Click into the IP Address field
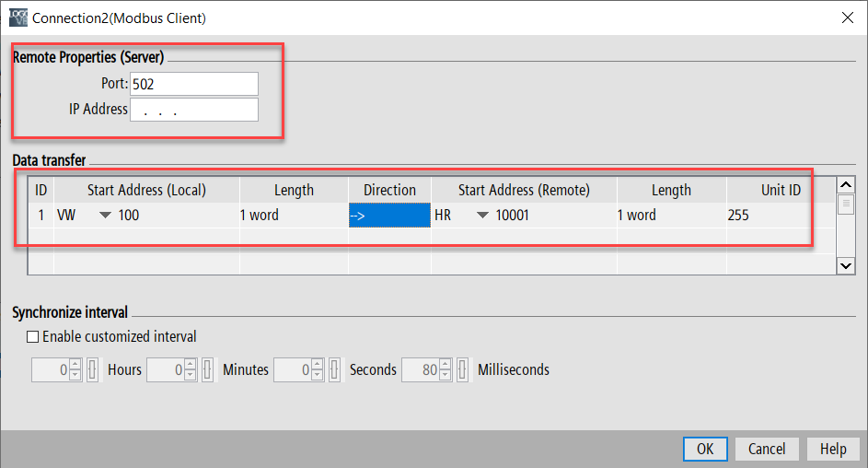The image size is (868, 468). (x=194, y=110)
